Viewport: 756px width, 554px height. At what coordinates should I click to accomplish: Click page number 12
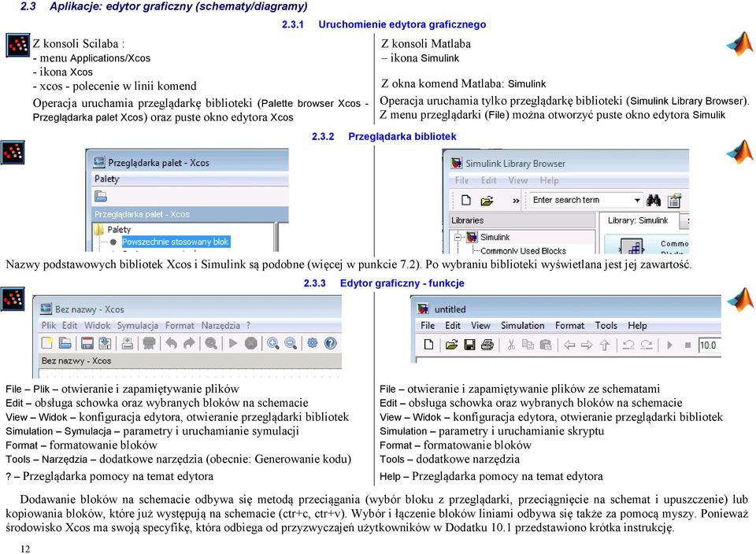[x=25, y=548]
